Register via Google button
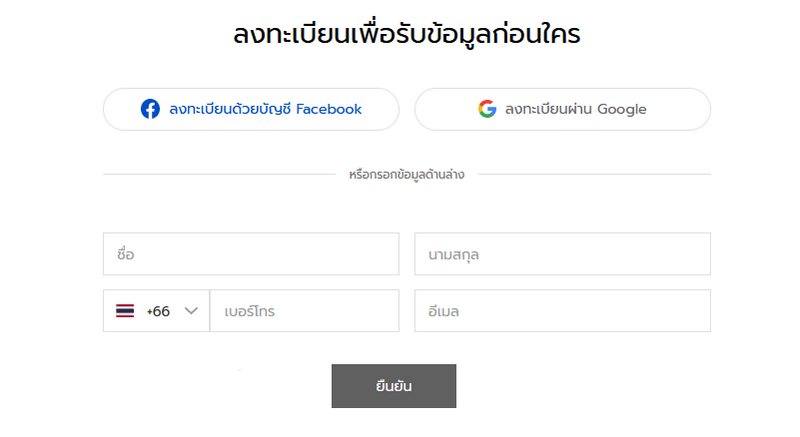The image size is (800, 437). 562,109
